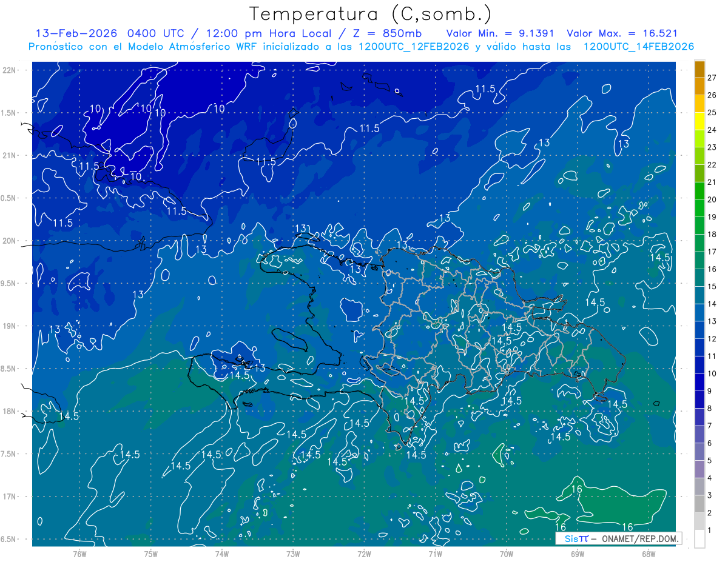Click the white bottom swatch of color scale
The width and height of the screenshot is (728, 562).
699,538
